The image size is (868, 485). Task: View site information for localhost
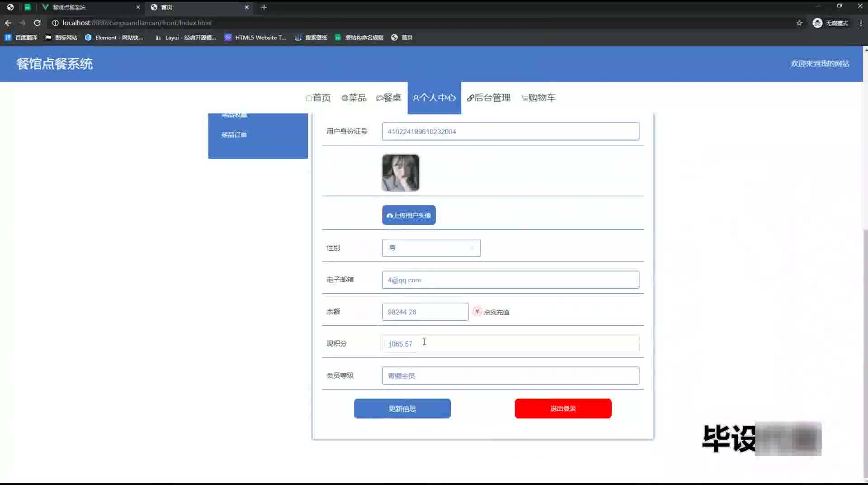(x=55, y=23)
